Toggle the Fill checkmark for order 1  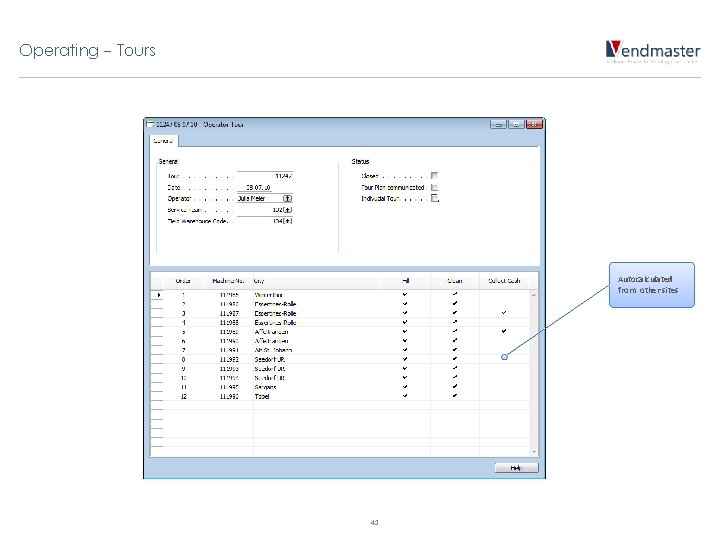coord(405,294)
